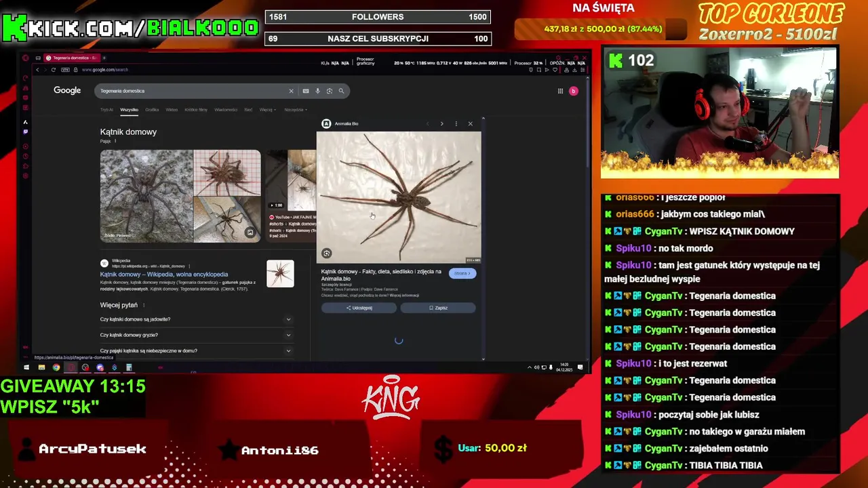Click the Udostępnij share button

tap(359, 308)
